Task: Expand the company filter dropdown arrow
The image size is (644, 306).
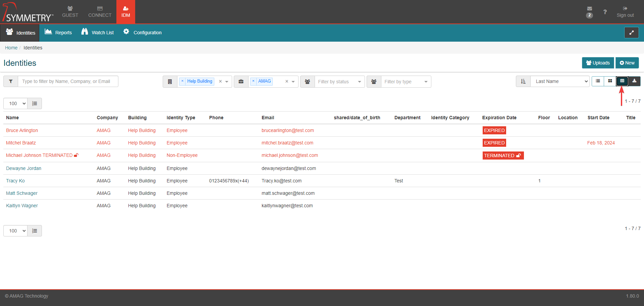Action: (x=293, y=82)
